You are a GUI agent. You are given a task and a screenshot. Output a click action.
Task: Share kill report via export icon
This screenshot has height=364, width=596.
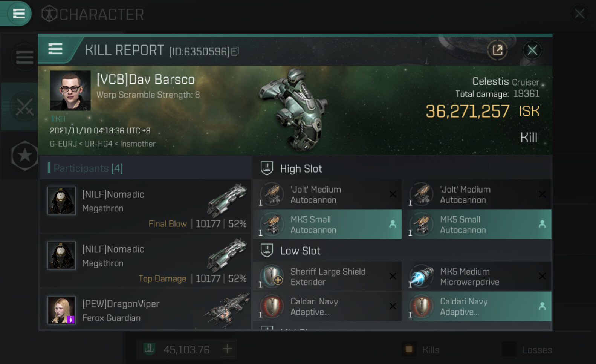tap(497, 50)
